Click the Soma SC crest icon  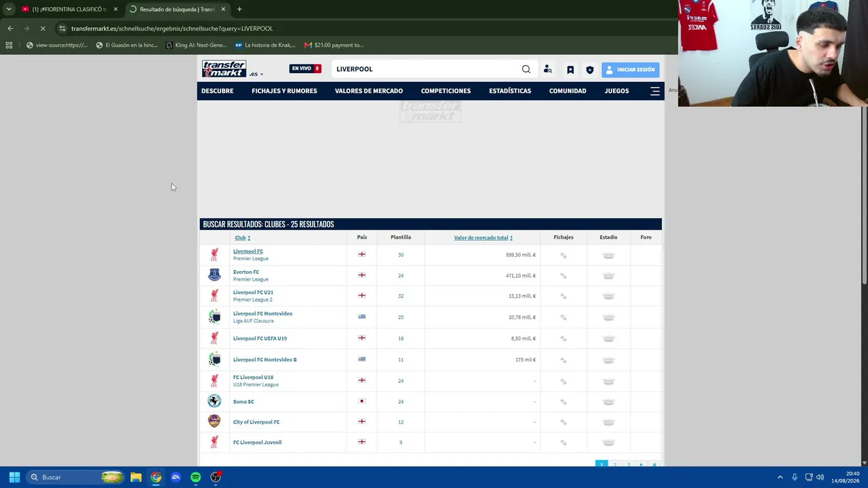click(x=214, y=401)
